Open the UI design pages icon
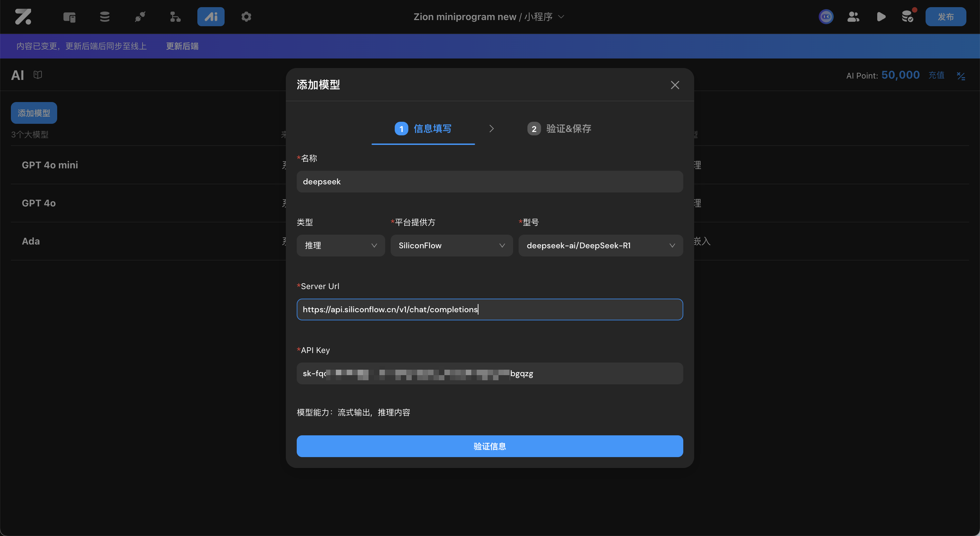 (69, 17)
